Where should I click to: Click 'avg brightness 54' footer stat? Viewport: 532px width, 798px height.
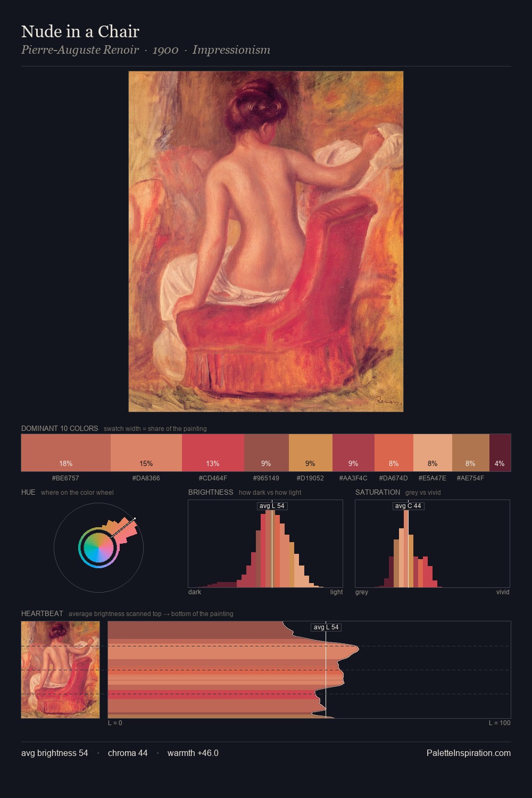[x=55, y=753]
